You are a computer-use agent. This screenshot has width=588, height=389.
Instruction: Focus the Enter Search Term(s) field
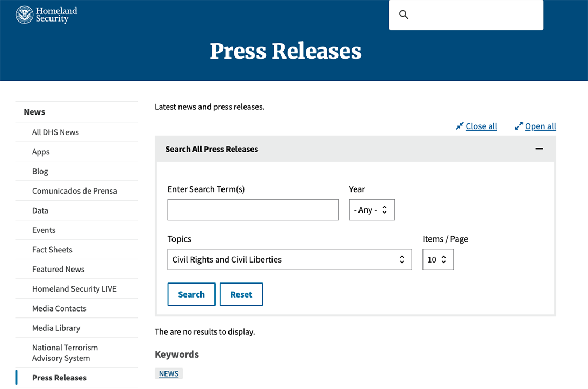click(253, 210)
